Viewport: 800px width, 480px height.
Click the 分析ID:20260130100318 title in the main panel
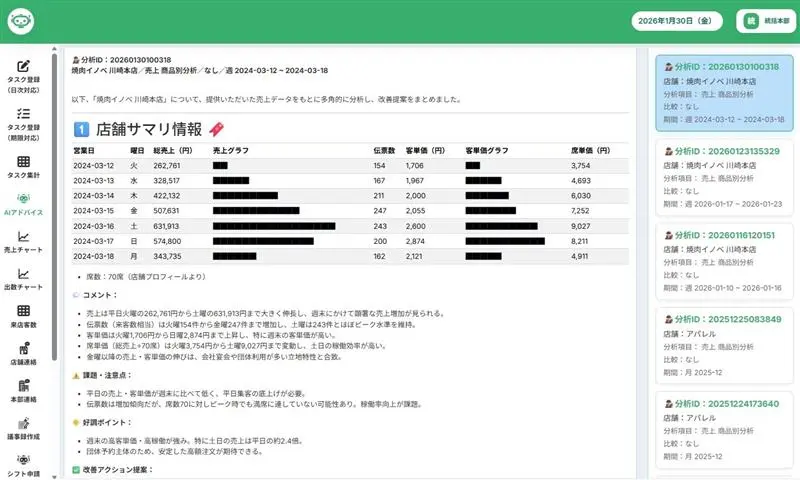(x=121, y=60)
